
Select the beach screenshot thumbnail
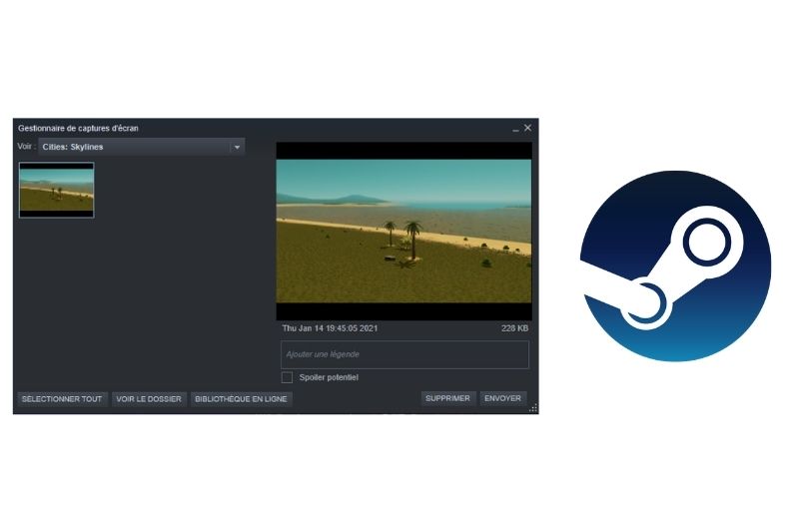[57, 190]
